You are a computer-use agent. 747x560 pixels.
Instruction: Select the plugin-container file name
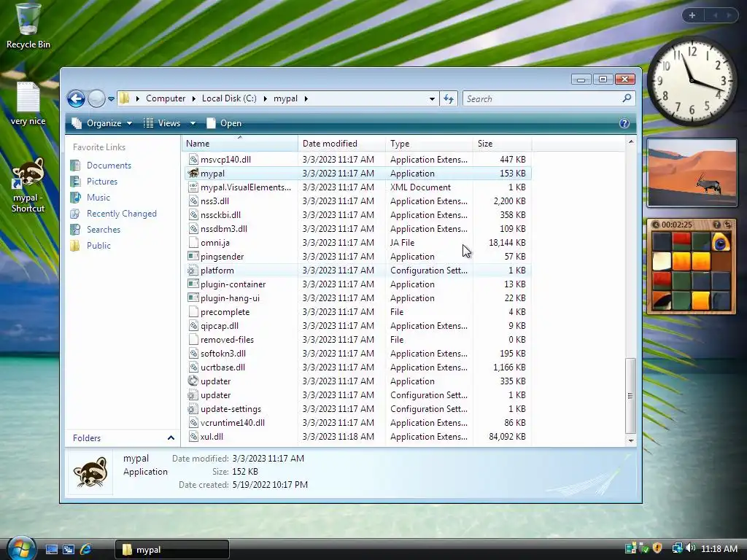coord(233,284)
